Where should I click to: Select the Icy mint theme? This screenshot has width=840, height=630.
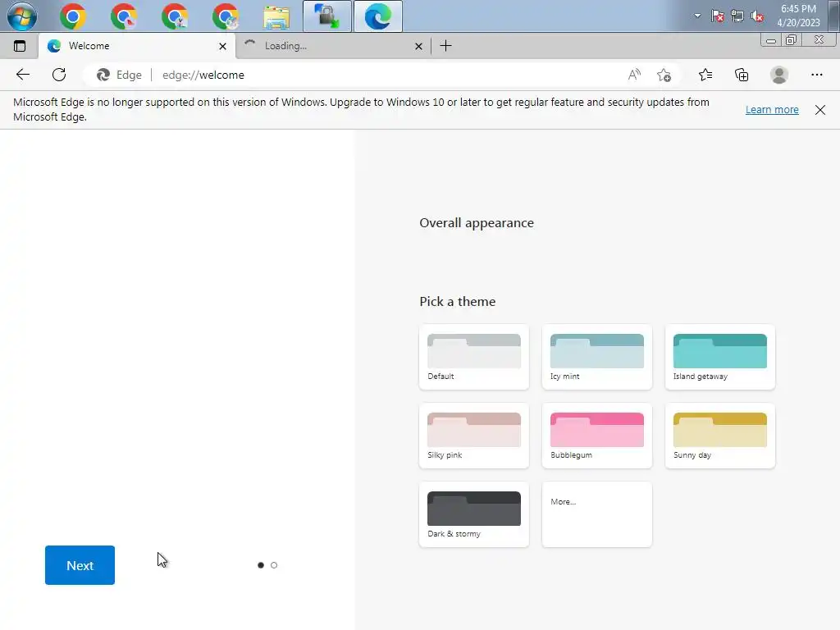[597, 357]
